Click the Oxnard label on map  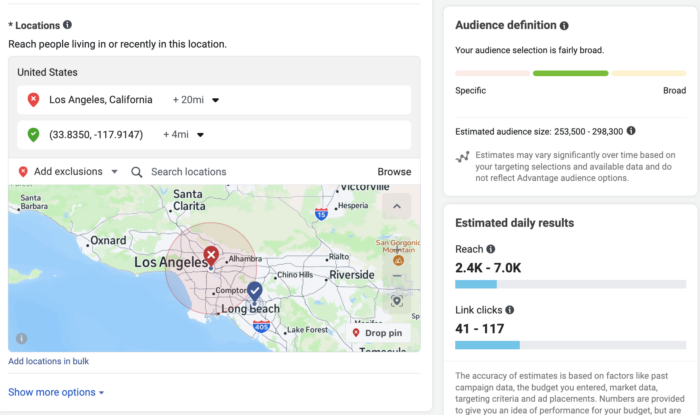[x=108, y=241]
